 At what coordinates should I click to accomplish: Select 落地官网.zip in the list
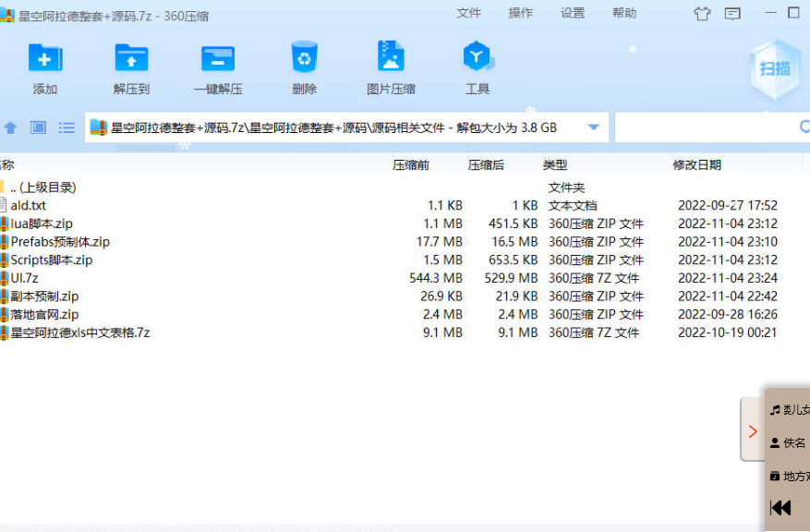[44, 314]
